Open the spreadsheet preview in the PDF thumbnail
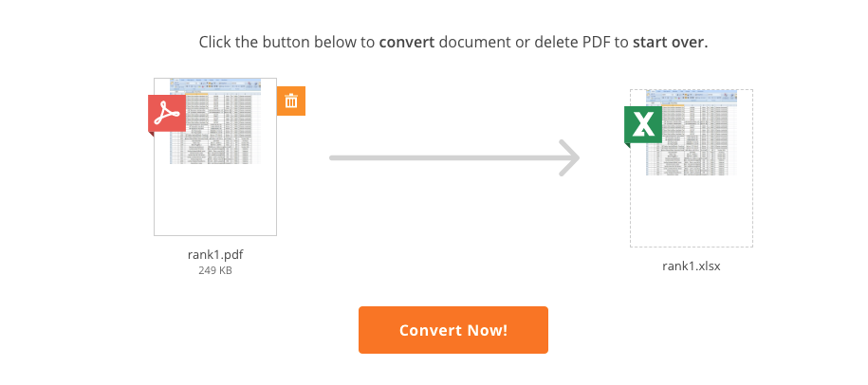This screenshot has width=868, height=385. click(x=215, y=121)
